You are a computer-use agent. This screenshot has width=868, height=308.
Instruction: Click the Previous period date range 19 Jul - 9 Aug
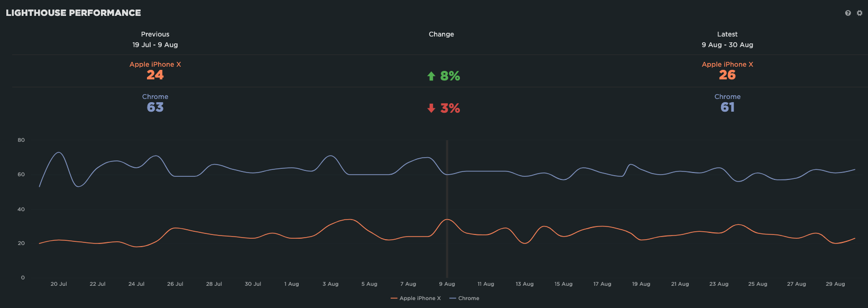155,45
